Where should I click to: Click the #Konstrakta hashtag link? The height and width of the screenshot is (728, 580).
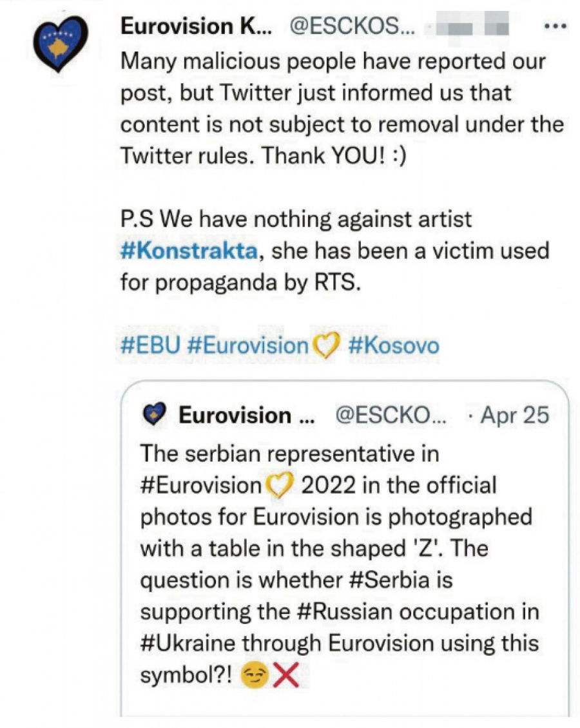[189, 250]
